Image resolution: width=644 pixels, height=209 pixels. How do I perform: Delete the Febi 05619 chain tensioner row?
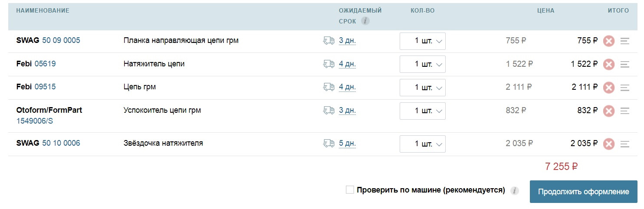pos(609,65)
